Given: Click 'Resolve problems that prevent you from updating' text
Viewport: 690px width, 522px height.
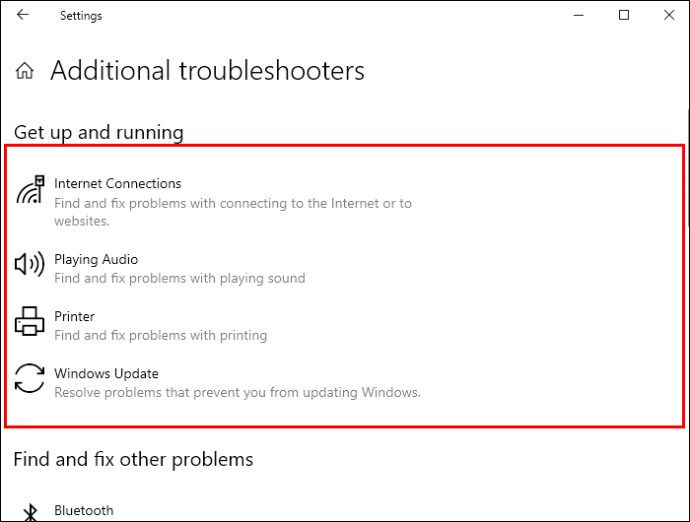Looking at the screenshot, I should point(206,393).
